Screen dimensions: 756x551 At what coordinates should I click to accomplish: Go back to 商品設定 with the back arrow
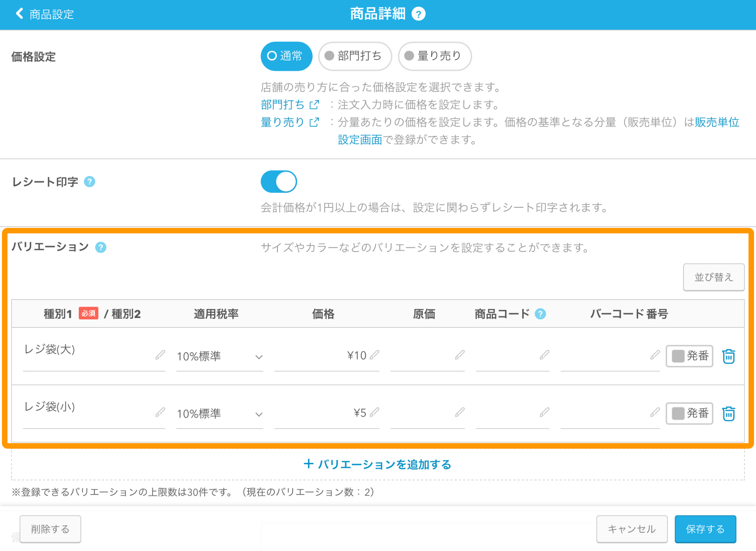[x=44, y=14]
